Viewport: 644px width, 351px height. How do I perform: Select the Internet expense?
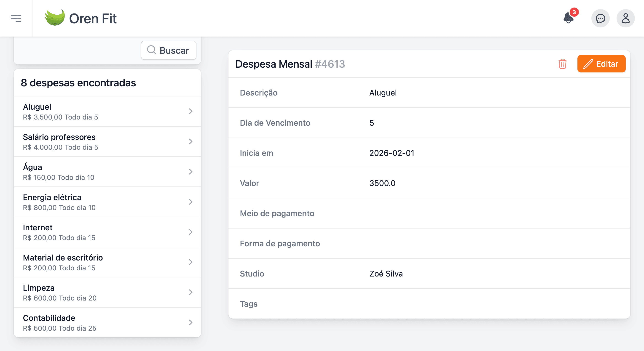pyautogui.click(x=107, y=232)
